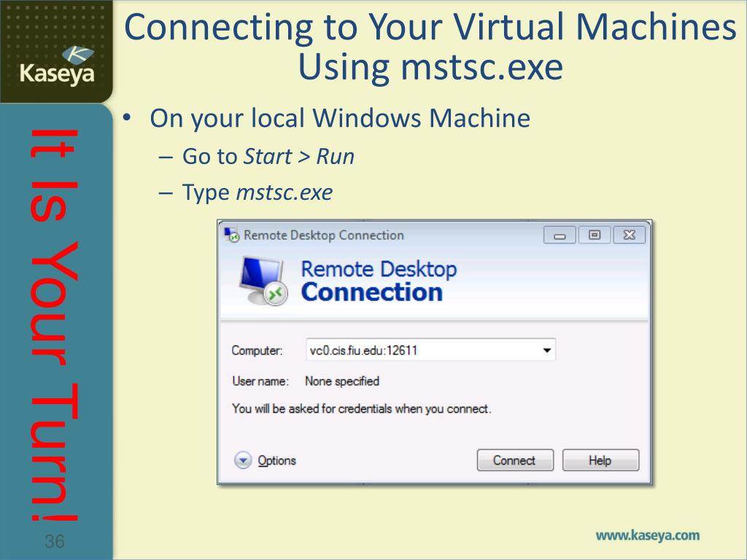
Task: Click the large Remote Desktop monitor icon
Action: tap(263, 281)
